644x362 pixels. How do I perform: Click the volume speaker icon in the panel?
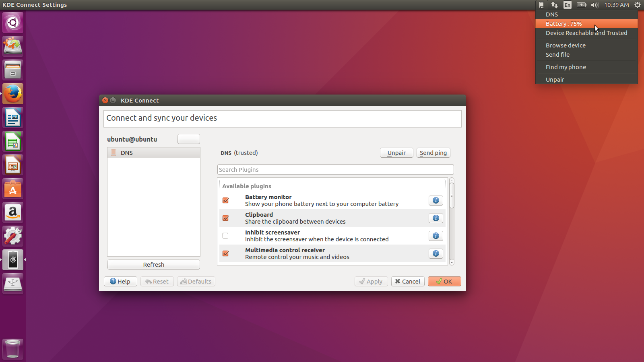point(595,5)
